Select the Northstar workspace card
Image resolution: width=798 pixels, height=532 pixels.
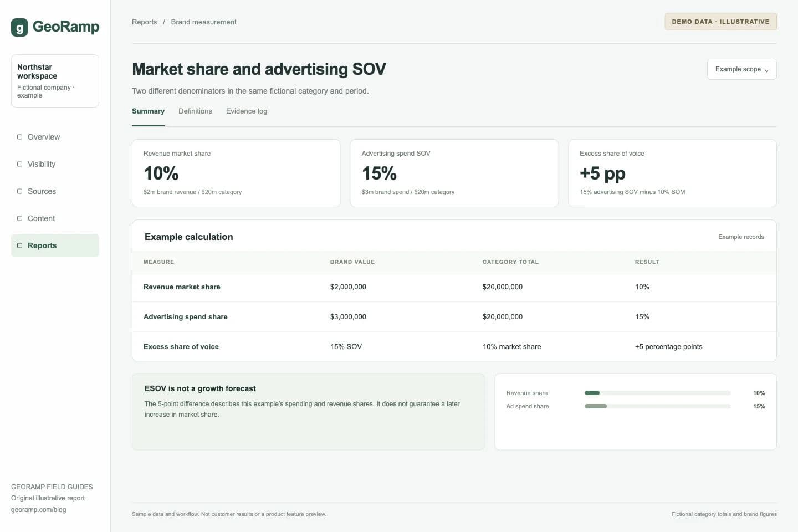(55, 81)
